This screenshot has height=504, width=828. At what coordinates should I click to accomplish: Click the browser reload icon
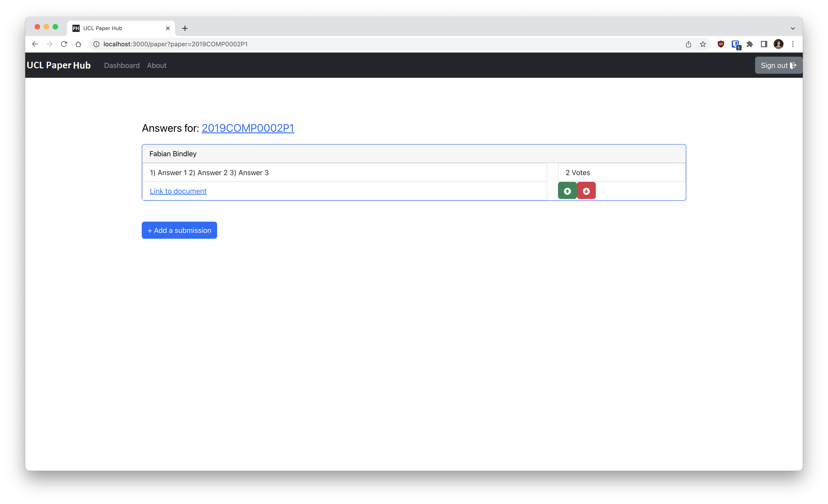click(x=64, y=44)
